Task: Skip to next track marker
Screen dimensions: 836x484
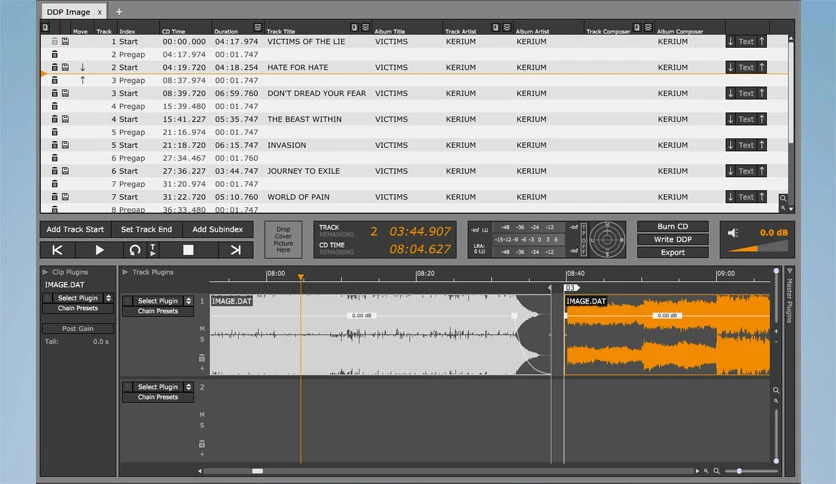Action: pos(235,250)
